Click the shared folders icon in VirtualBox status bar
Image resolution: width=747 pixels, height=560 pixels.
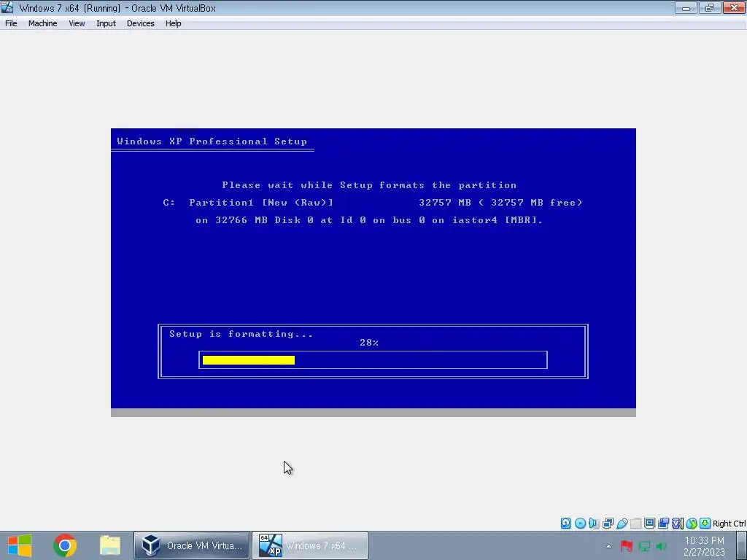635,524
